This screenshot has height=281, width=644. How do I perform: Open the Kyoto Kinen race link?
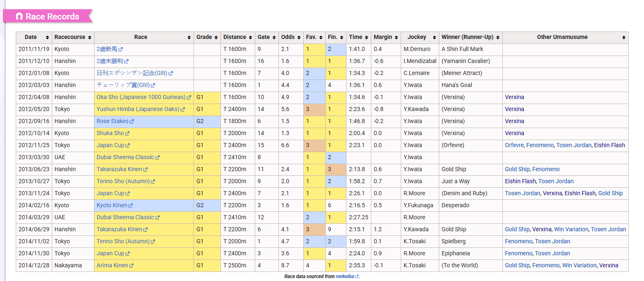pos(114,205)
